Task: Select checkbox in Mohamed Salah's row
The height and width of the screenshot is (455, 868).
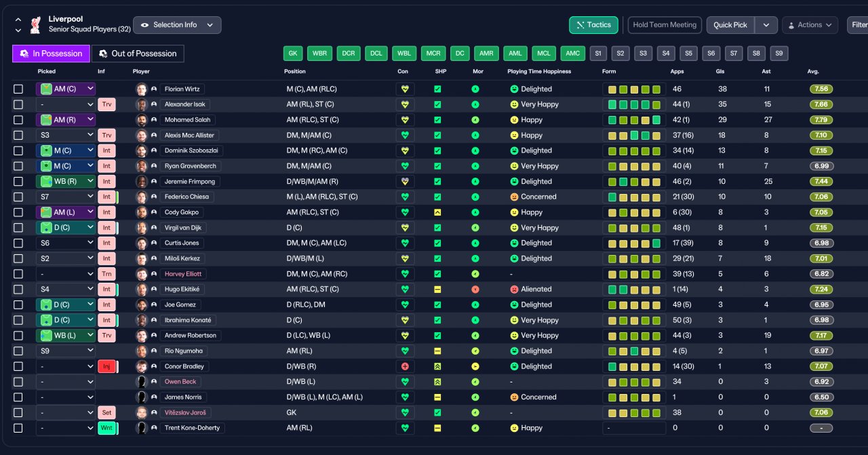Action: click(18, 120)
